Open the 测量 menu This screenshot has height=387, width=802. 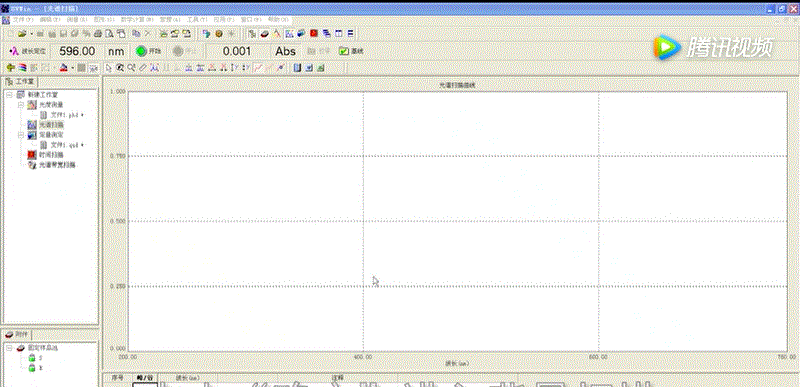[x=77, y=19]
